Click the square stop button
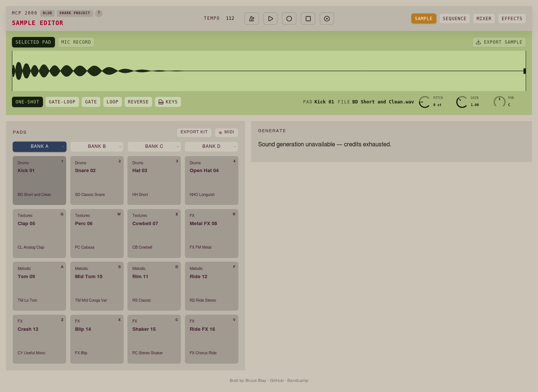Screen dimensions: 538x392 point(308,19)
